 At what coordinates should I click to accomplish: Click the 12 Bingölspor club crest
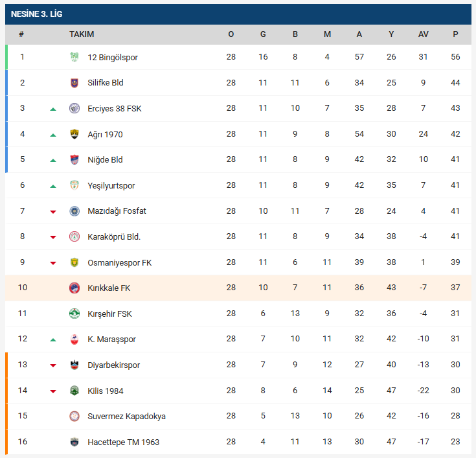[74, 57]
